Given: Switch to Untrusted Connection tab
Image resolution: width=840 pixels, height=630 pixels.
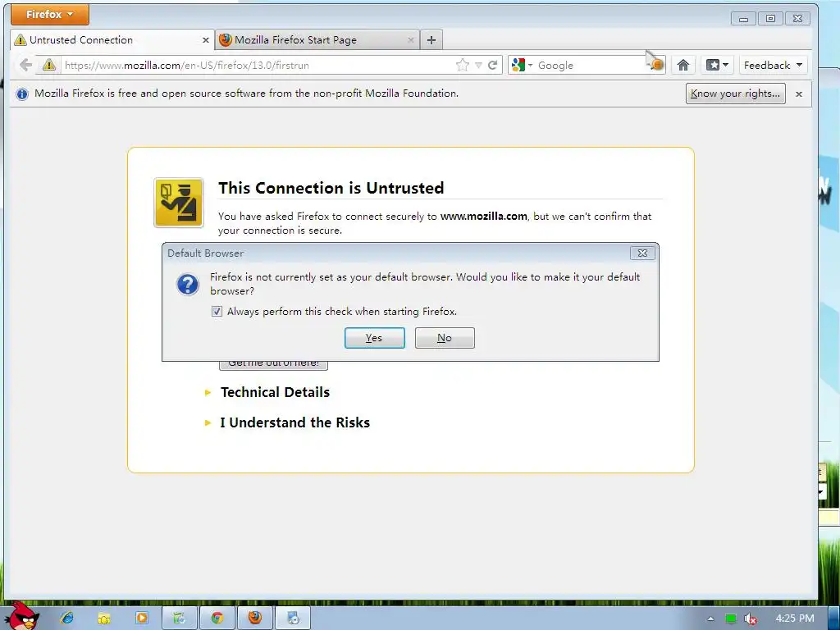Looking at the screenshot, I should (x=112, y=40).
